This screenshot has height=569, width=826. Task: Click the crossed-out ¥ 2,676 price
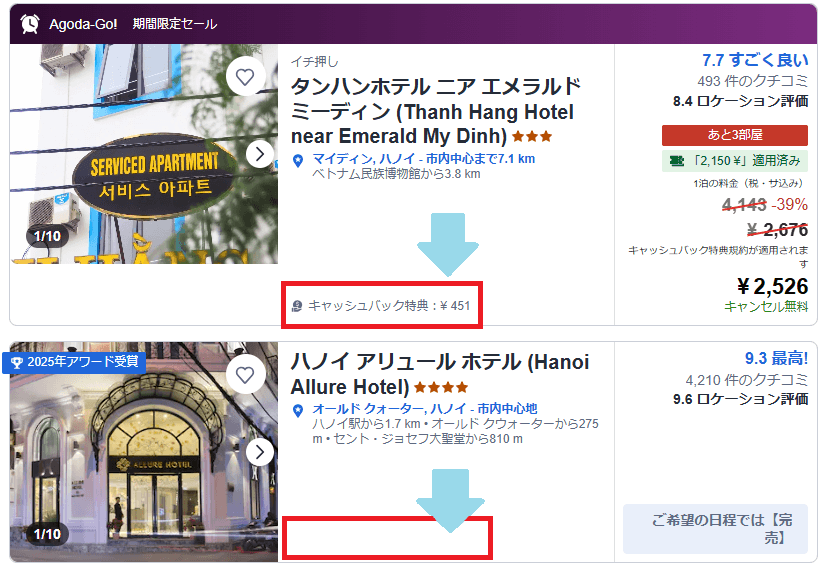[x=778, y=229]
